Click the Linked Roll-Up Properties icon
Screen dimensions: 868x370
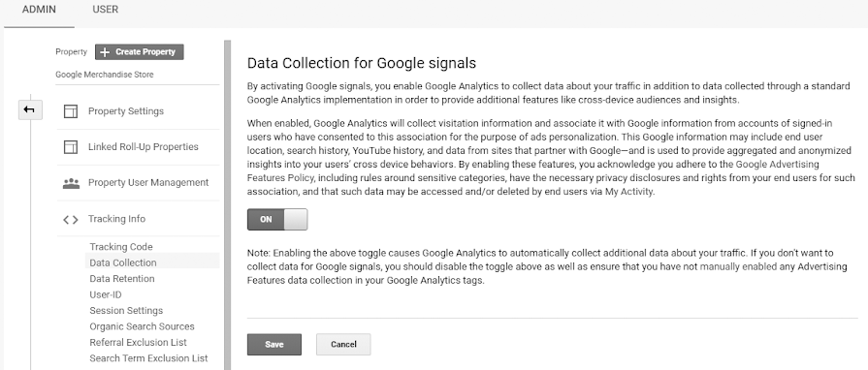click(70, 146)
